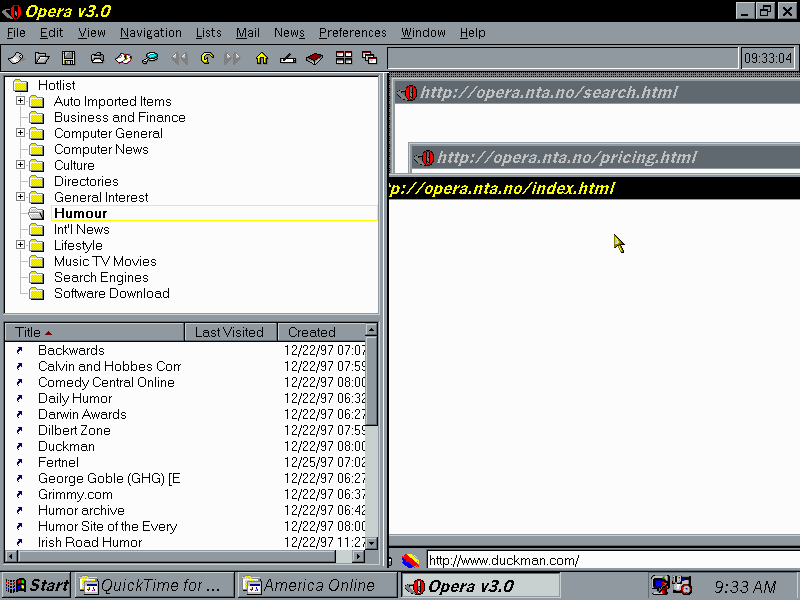Click the Find magnifier icon
800x600 pixels.
coord(150,58)
